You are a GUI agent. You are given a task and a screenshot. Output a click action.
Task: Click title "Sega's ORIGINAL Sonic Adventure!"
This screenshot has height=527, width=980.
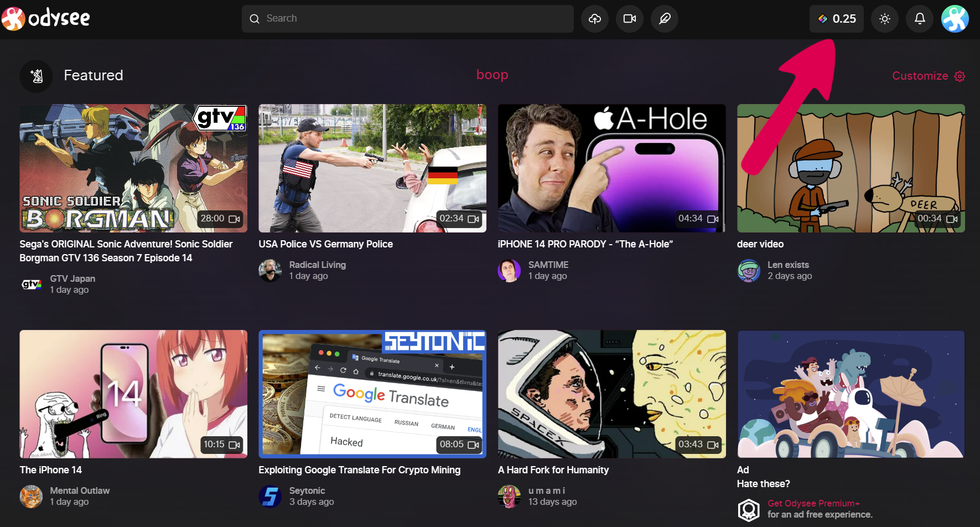click(x=126, y=251)
